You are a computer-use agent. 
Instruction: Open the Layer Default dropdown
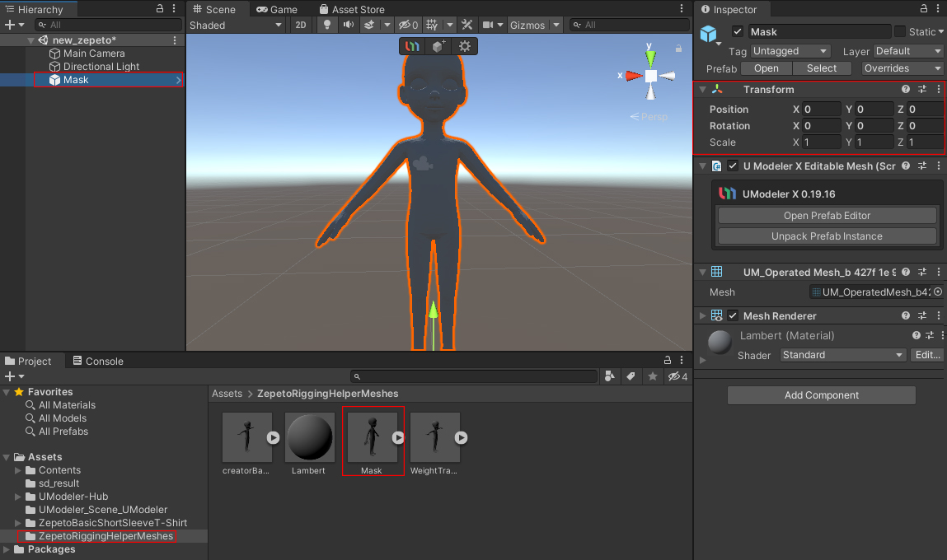coord(909,51)
